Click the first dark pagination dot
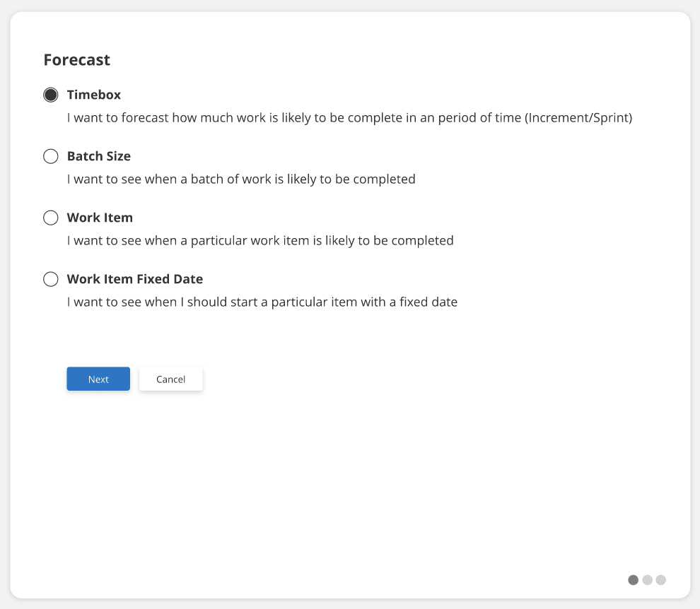 633,580
